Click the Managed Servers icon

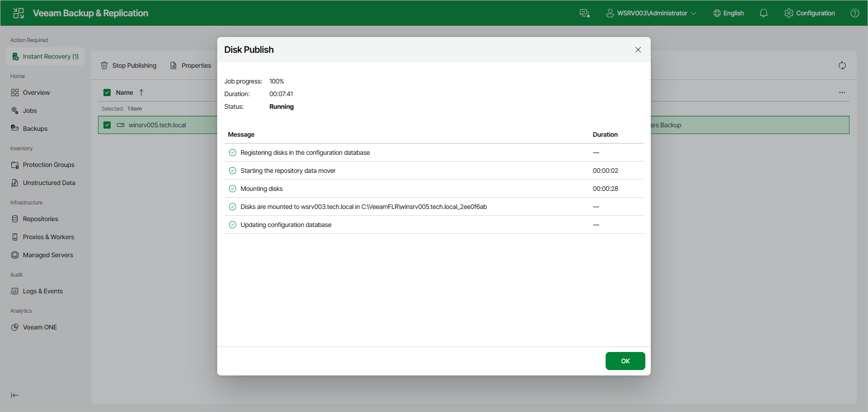click(x=15, y=255)
